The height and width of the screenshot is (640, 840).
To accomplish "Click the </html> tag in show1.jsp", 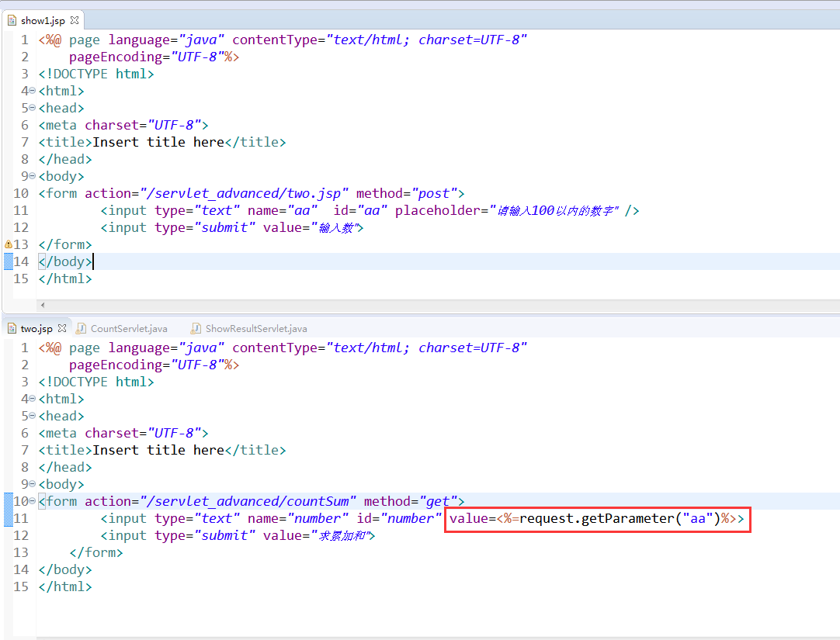I will (x=64, y=278).
